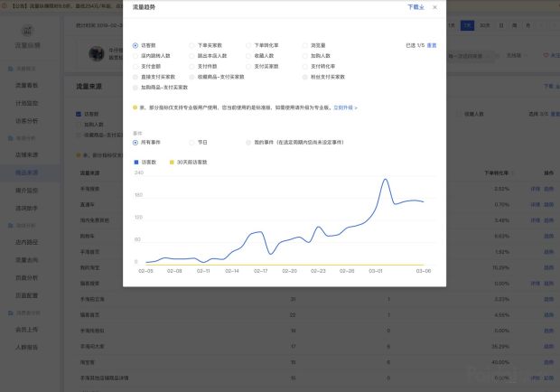560x392 pixels.
Task: Click 详情 in the 0.70% row
Action: coord(535,204)
